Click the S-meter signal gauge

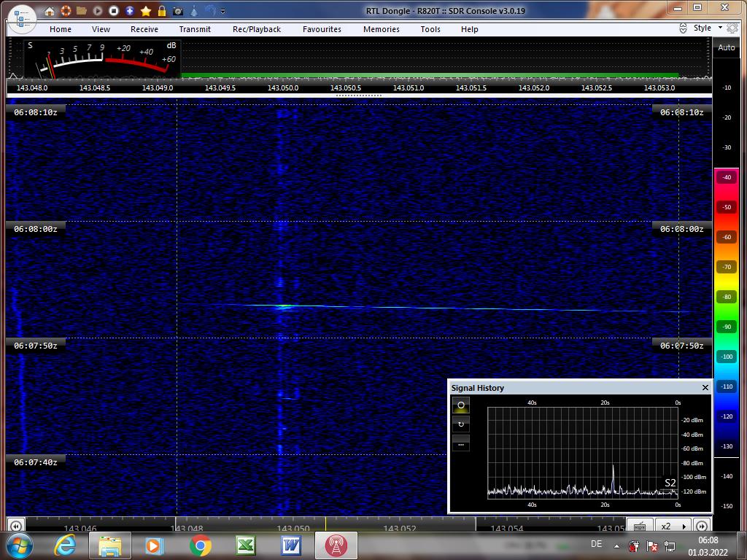click(102, 59)
